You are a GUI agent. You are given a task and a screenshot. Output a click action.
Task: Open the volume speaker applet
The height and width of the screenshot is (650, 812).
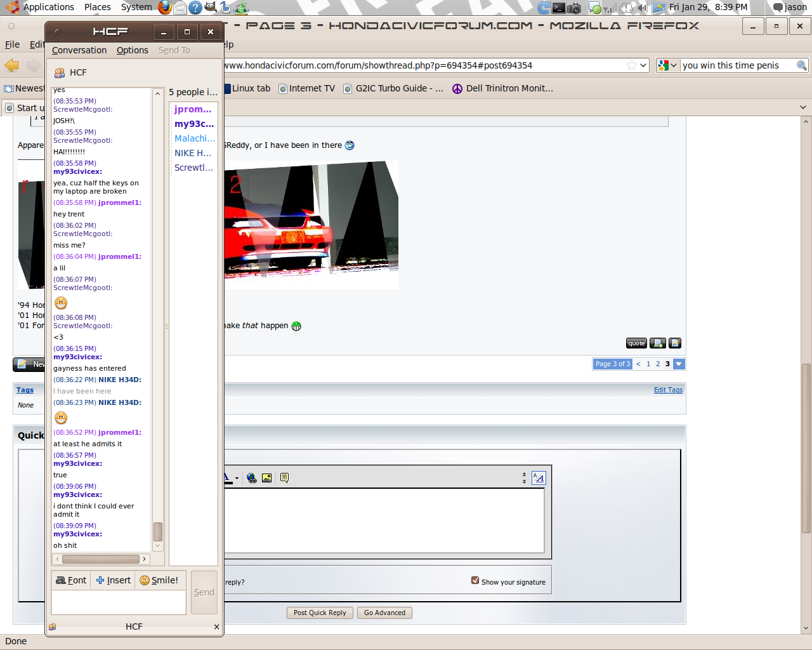click(x=642, y=8)
